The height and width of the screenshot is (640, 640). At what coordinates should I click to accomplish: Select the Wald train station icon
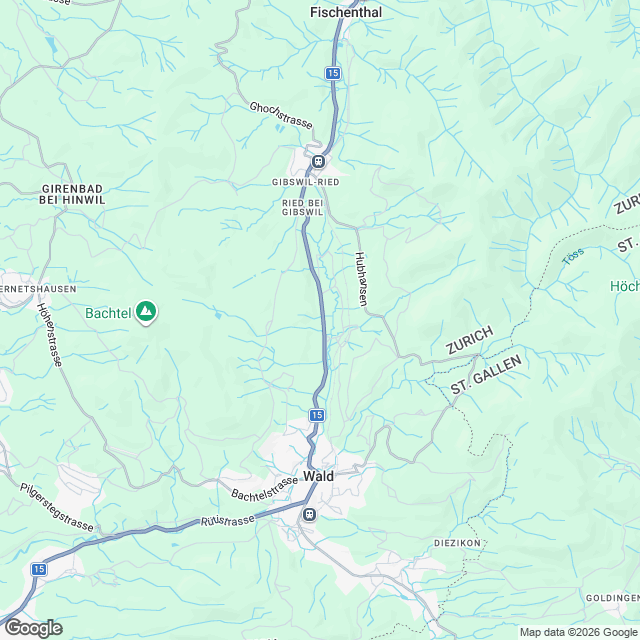pos(309,514)
